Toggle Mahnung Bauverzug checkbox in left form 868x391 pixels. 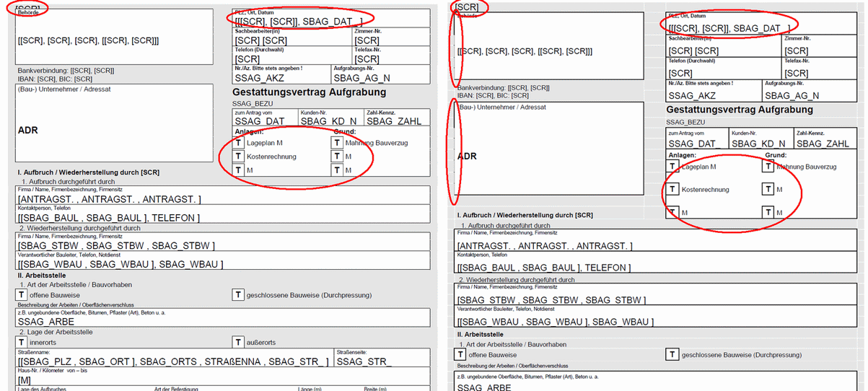[x=337, y=144]
